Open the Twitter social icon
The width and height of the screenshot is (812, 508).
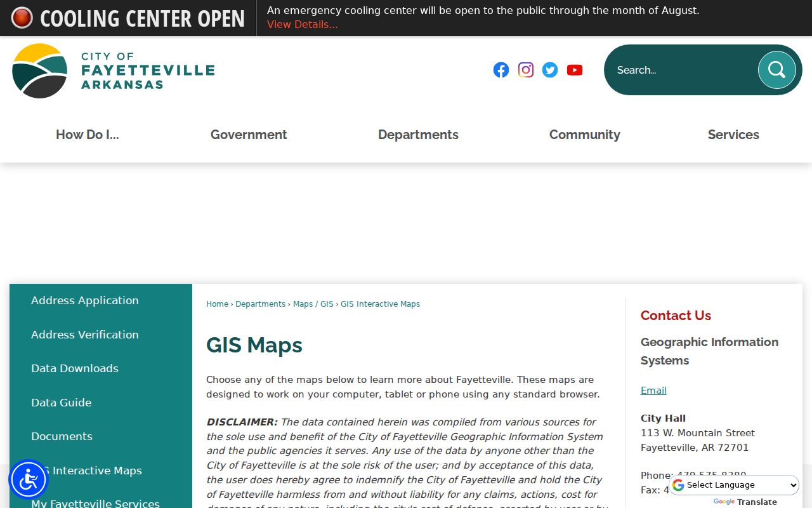click(550, 70)
